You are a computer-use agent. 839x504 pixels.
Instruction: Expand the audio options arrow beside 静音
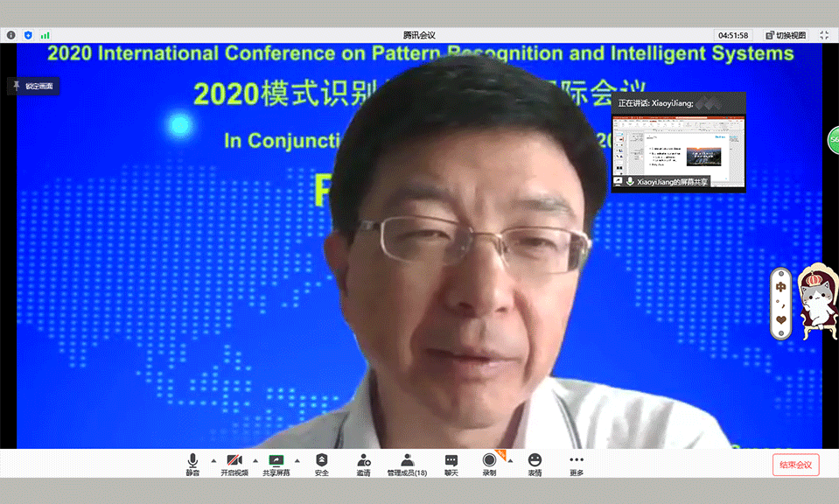pyautogui.click(x=213, y=460)
